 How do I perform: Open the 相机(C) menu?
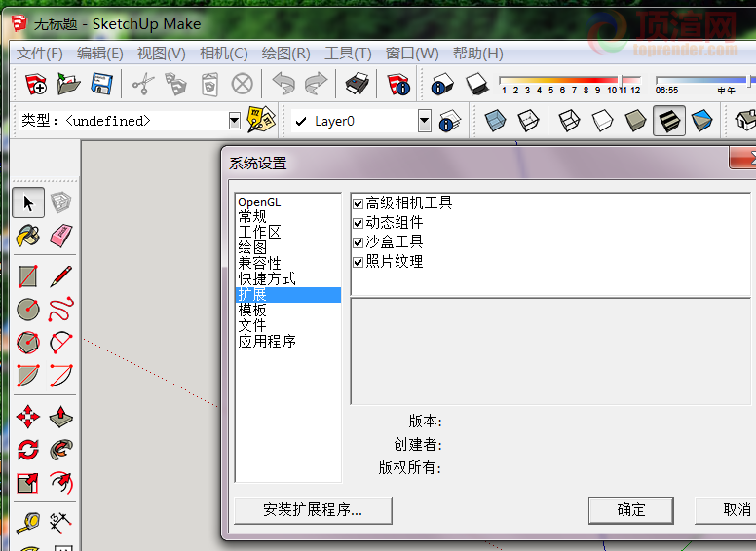[x=224, y=53]
